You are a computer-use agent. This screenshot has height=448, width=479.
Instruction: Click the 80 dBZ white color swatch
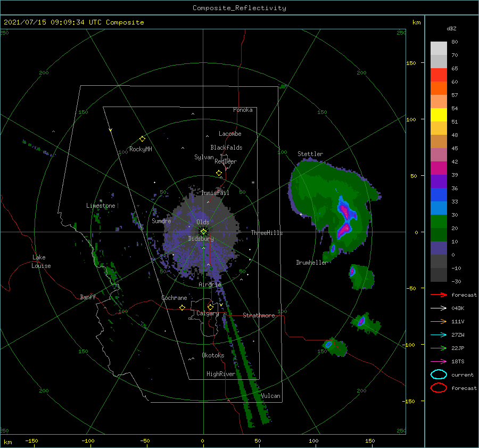coord(439,48)
